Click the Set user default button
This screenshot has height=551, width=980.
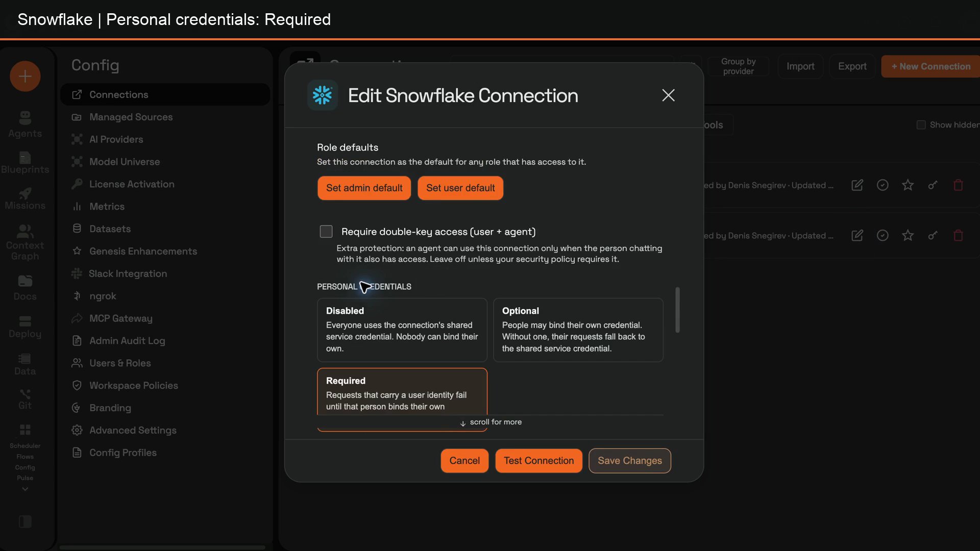[x=460, y=188]
